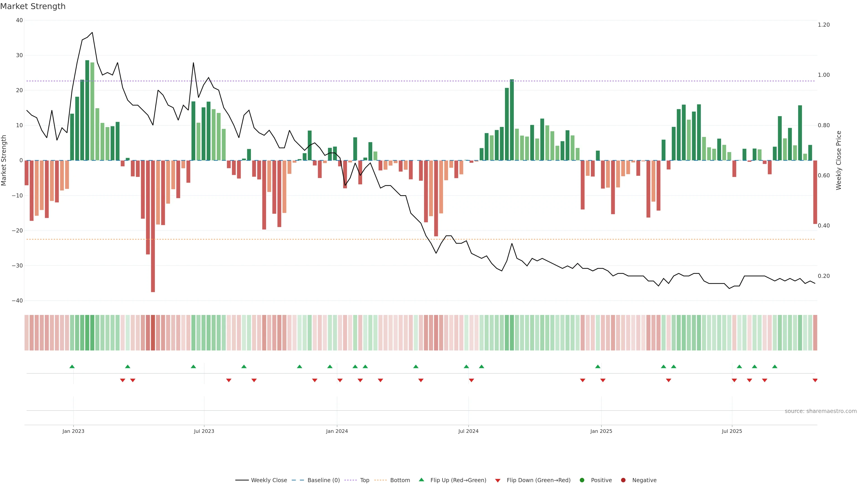This screenshot has height=488, width=868.
Task: Click the rightmost red flip-down marker
Action: (x=815, y=380)
